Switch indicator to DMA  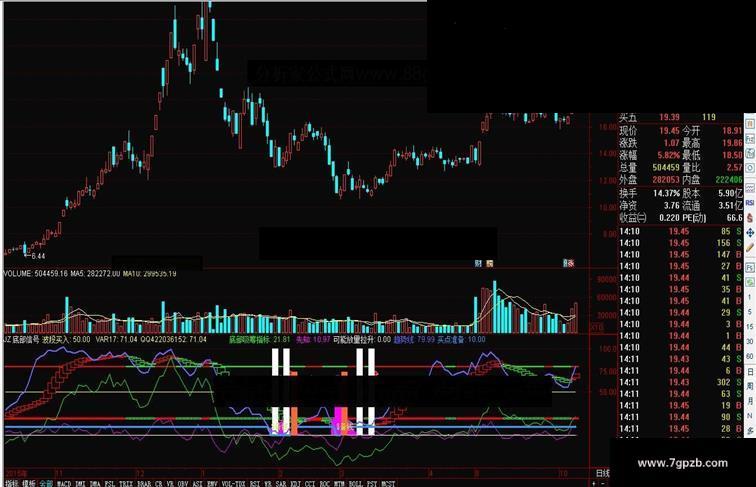[x=95, y=483]
